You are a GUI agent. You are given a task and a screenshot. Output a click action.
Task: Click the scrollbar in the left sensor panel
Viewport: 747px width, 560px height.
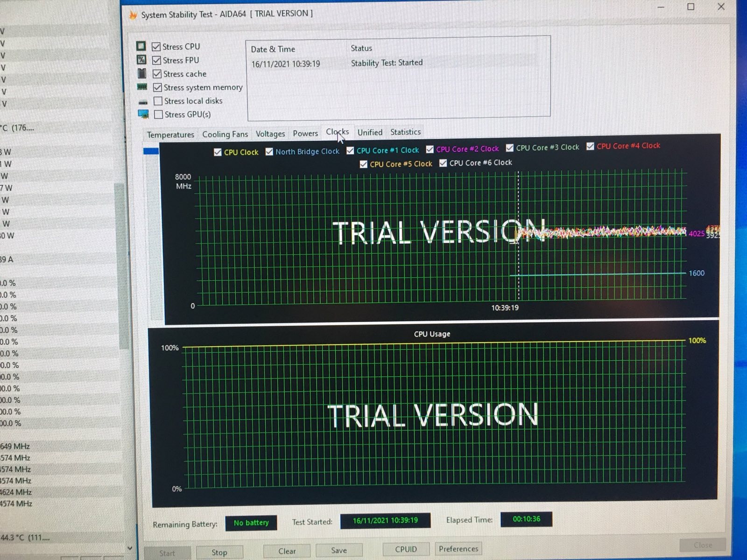tap(120, 266)
